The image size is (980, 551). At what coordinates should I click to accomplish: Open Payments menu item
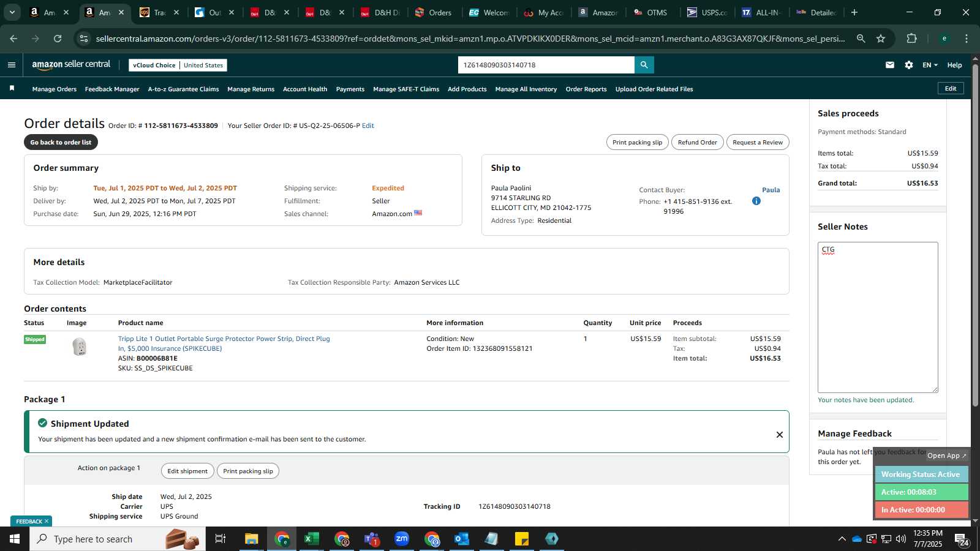pos(350,89)
